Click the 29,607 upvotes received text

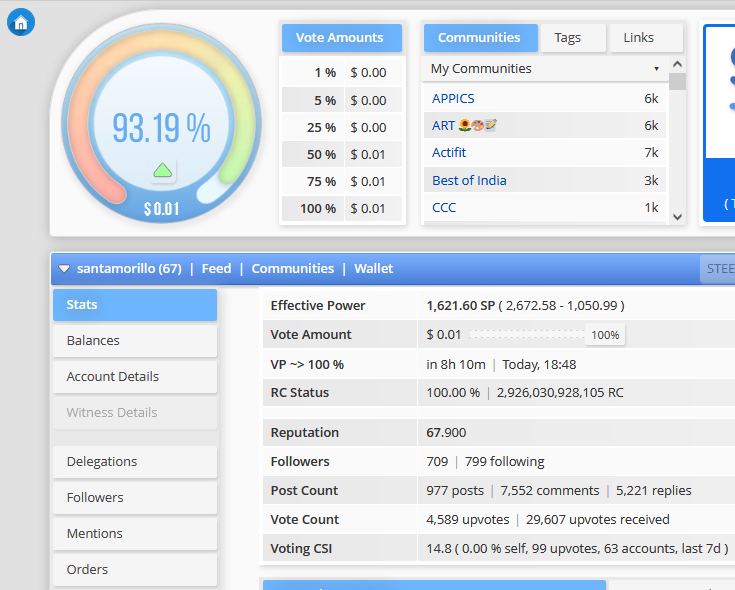tap(598, 520)
